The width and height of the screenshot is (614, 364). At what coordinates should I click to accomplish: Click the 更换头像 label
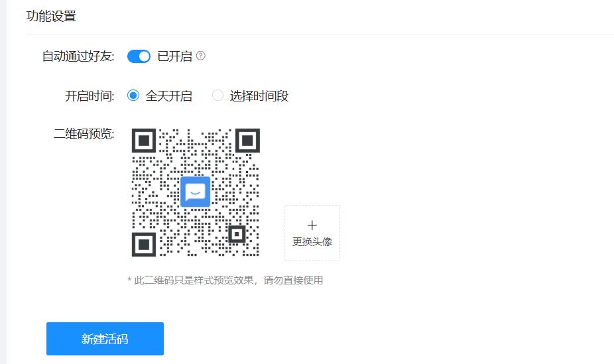312,241
